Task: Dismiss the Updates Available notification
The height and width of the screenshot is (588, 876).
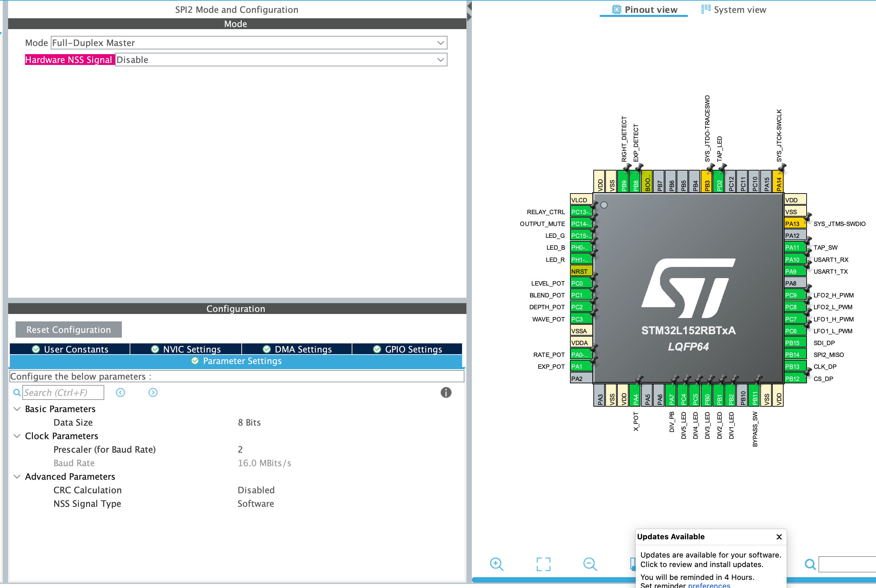Action: (780, 537)
